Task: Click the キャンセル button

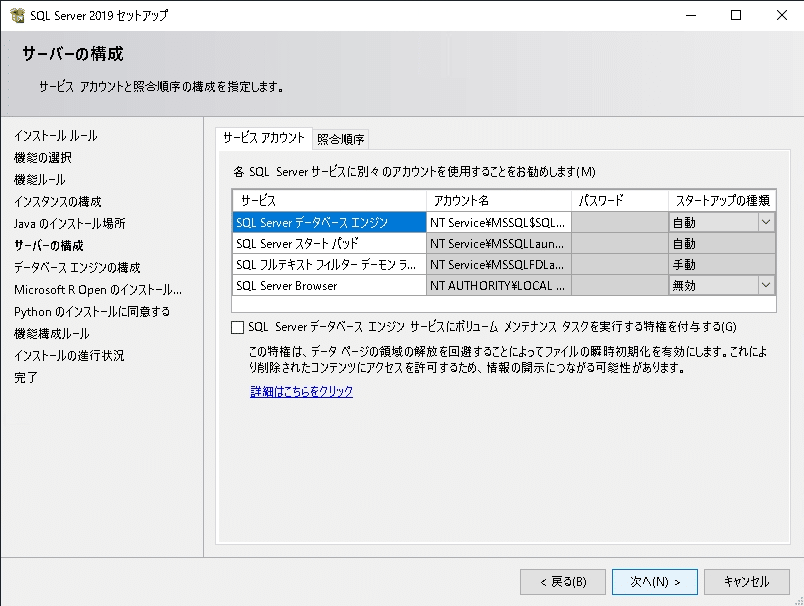Action: tap(747, 582)
